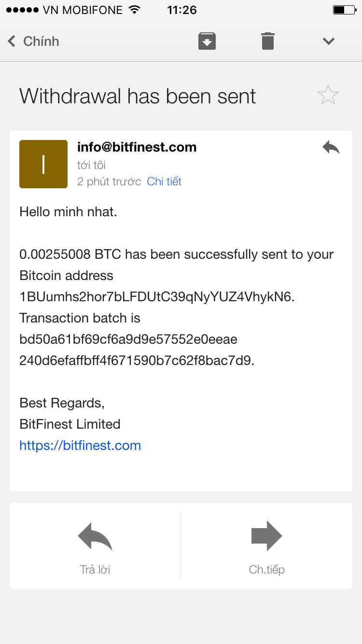Screen dimensions: 362x644
Task: Delete the email using the trash icon
Action: [268, 41]
